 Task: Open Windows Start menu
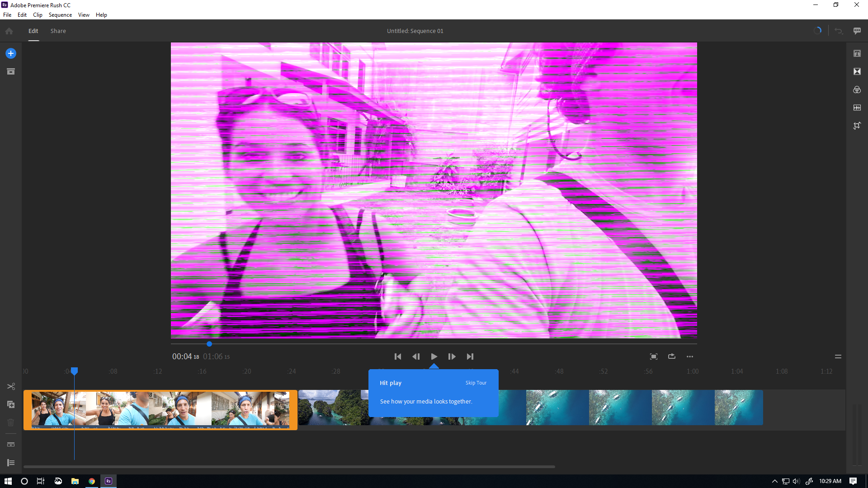(8, 481)
